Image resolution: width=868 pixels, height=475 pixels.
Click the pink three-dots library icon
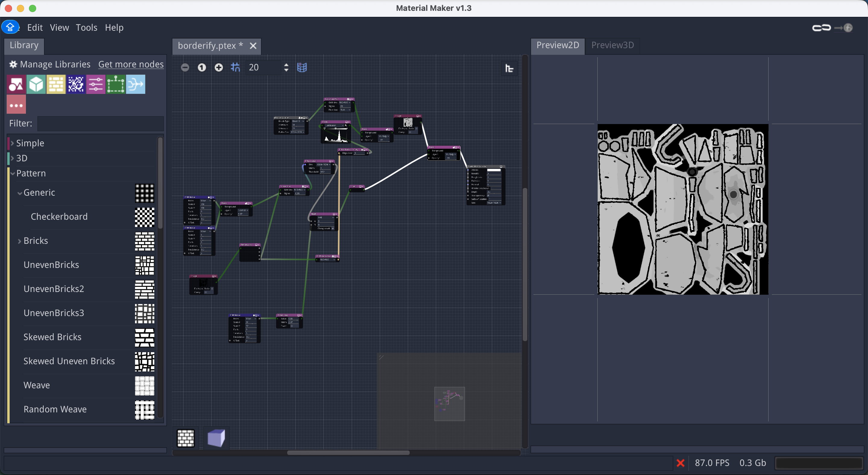(16, 105)
